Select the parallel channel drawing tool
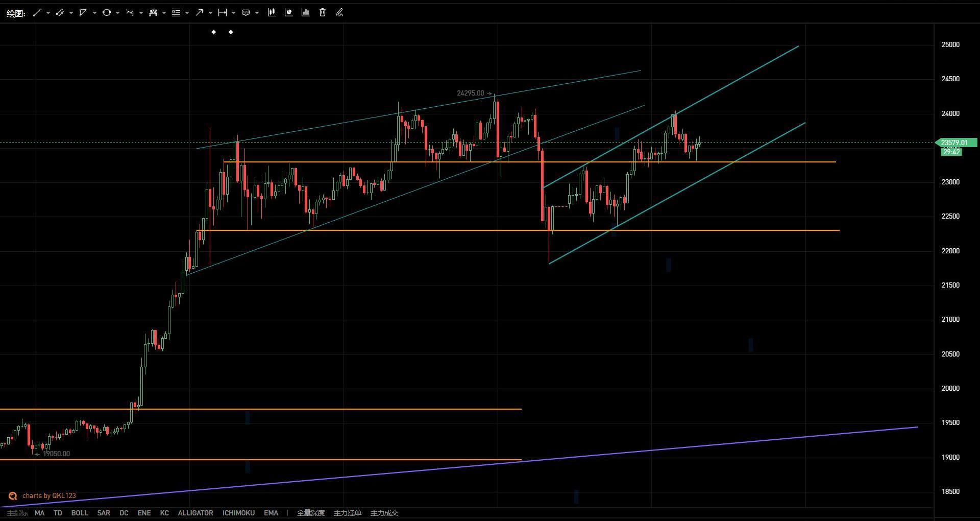This screenshot has height=521, width=980. (x=60, y=13)
